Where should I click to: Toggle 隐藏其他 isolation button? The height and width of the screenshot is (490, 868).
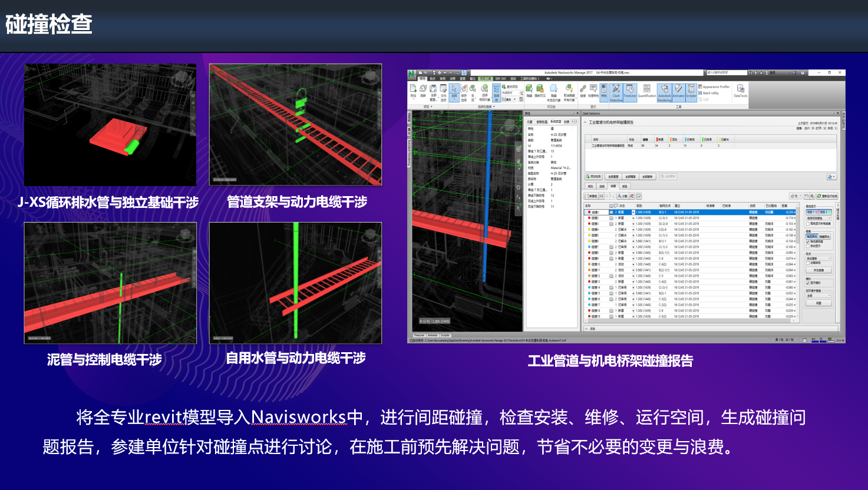[x=824, y=237]
